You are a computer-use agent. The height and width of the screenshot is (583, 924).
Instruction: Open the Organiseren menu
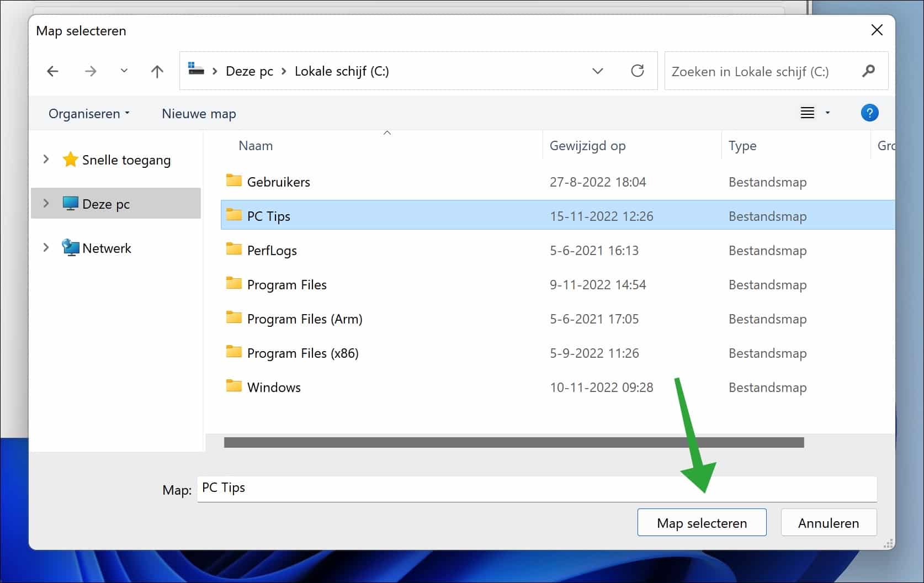click(88, 113)
